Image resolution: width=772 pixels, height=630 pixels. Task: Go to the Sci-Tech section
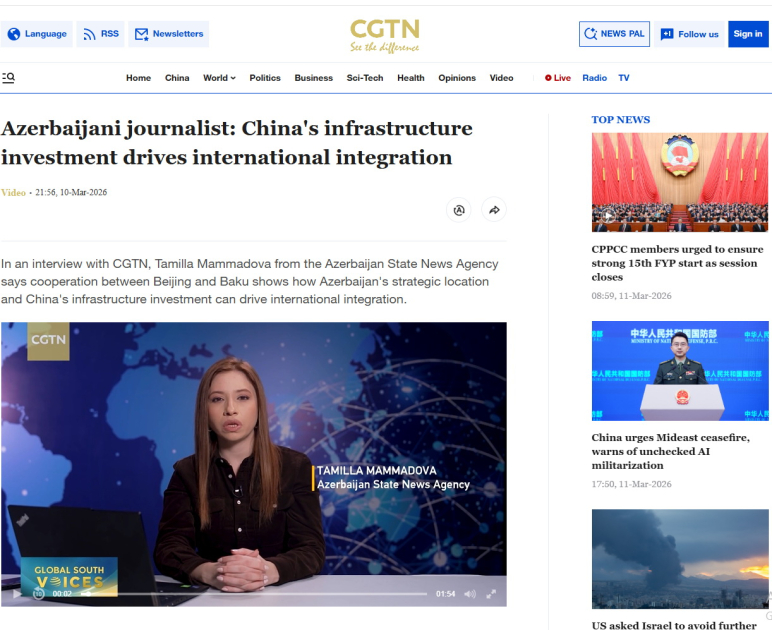point(365,78)
